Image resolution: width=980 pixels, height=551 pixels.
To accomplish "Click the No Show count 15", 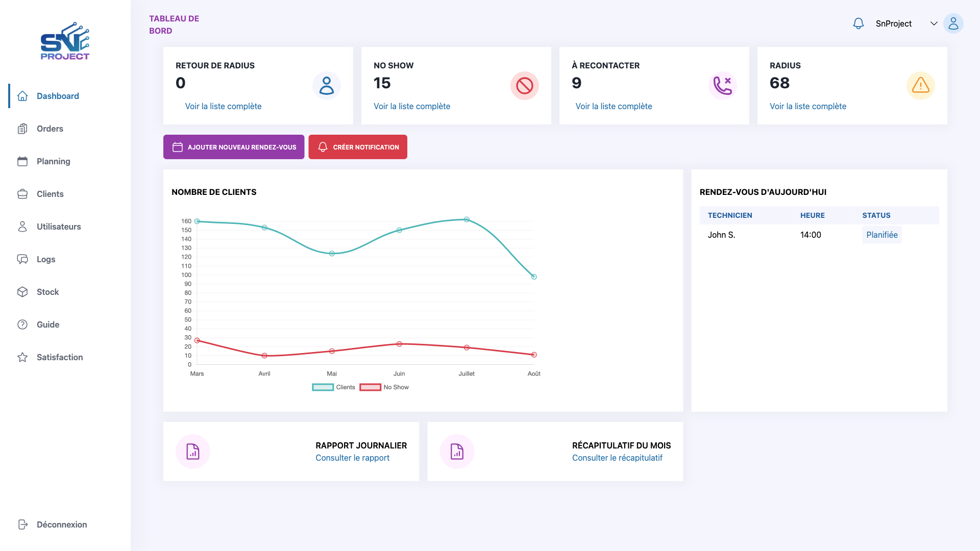I will [x=382, y=83].
